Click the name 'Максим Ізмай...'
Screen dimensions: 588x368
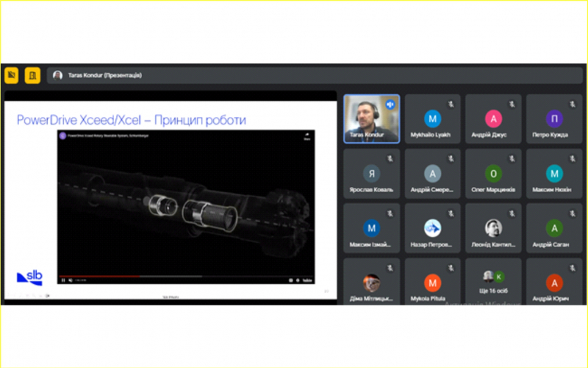pyautogui.click(x=370, y=244)
